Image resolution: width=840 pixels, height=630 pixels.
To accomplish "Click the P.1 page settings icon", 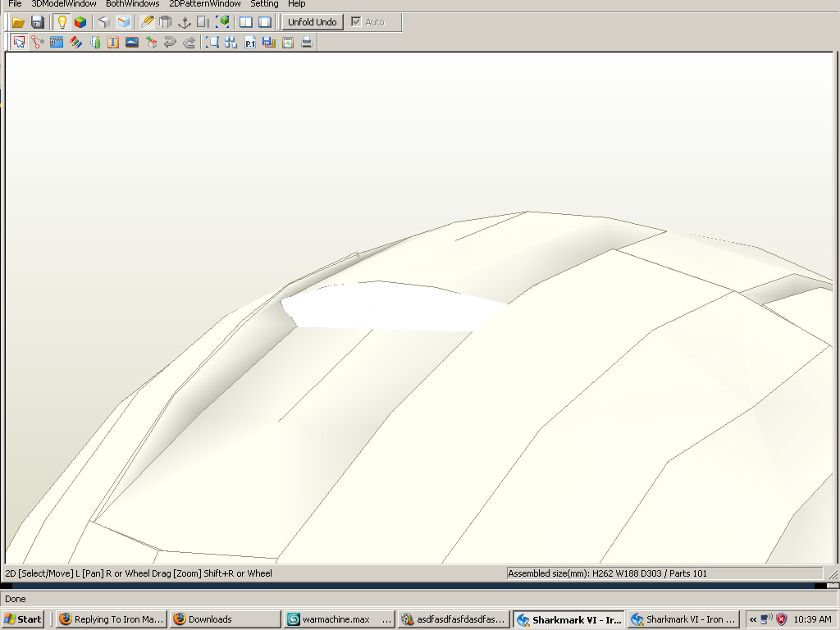I will (250, 42).
